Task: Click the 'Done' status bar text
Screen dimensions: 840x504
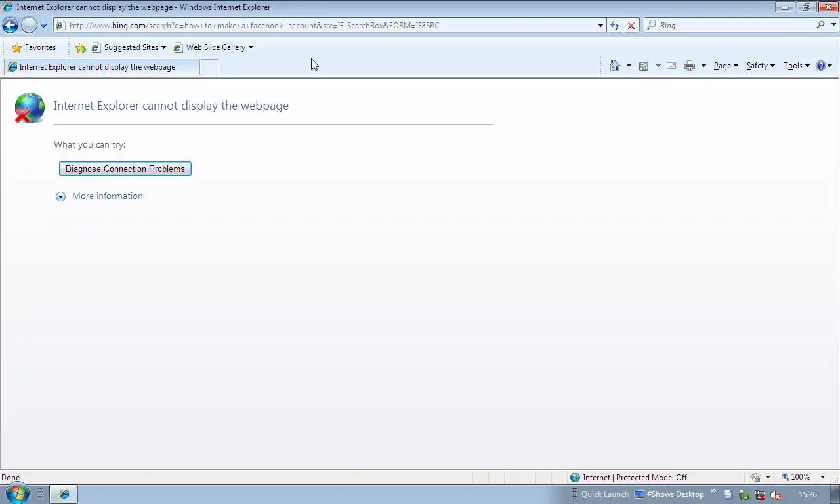Action: point(10,478)
